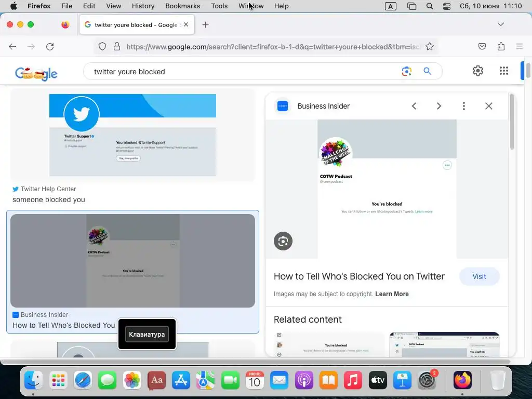The height and width of the screenshot is (399, 532).
Task: Close the 'twitter youre blocked' tab
Action: pyautogui.click(x=186, y=24)
